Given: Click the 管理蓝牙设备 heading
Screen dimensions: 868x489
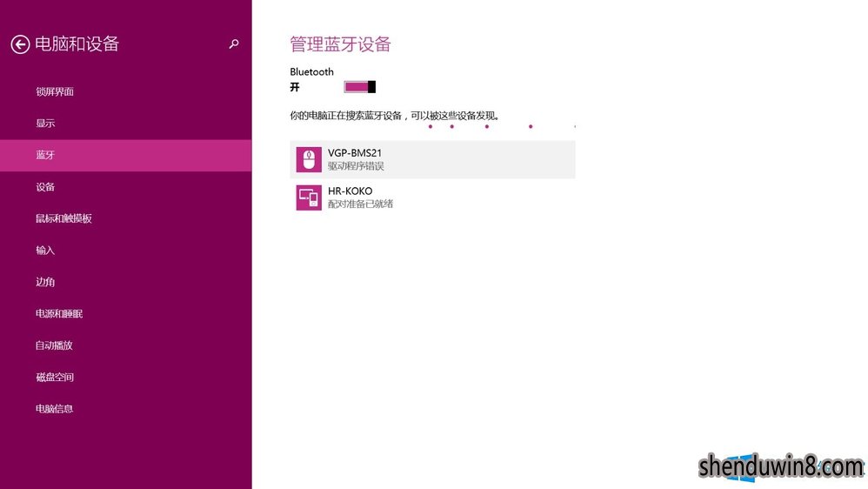Looking at the screenshot, I should tap(340, 44).
